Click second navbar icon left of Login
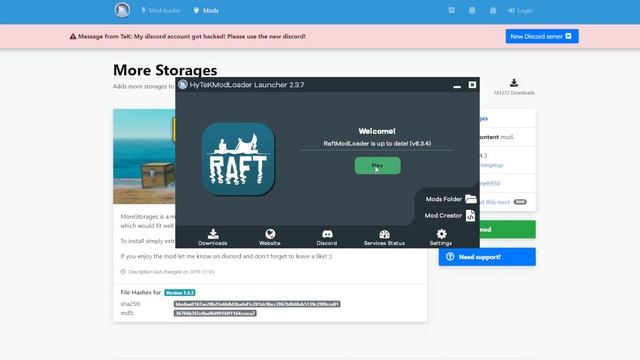 tap(472, 10)
